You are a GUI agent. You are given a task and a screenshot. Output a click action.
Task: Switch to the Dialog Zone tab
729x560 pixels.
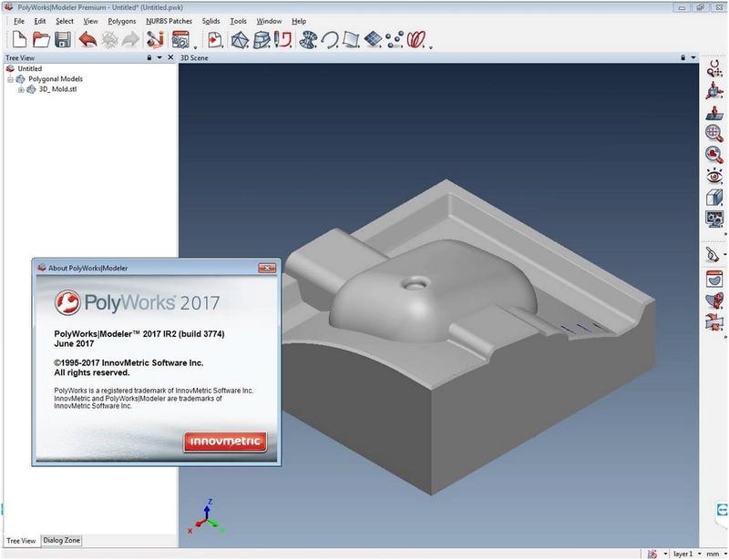click(x=62, y=540)
